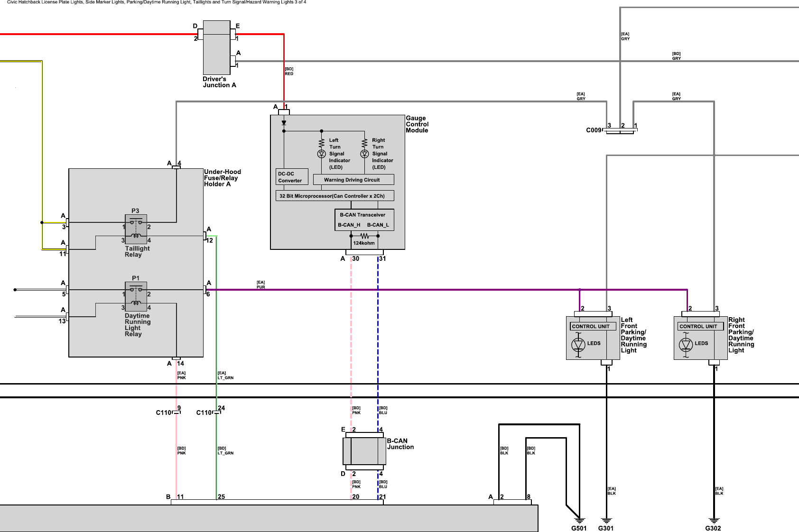Click the Left Turn Signal Indicator LED symbol

[x=322, y=153]
